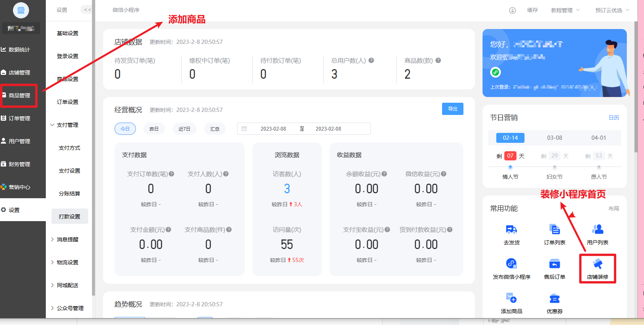Open the 售后订单 return icon
The height and width of the screenshot is (325, 644).
click(555, 264)
